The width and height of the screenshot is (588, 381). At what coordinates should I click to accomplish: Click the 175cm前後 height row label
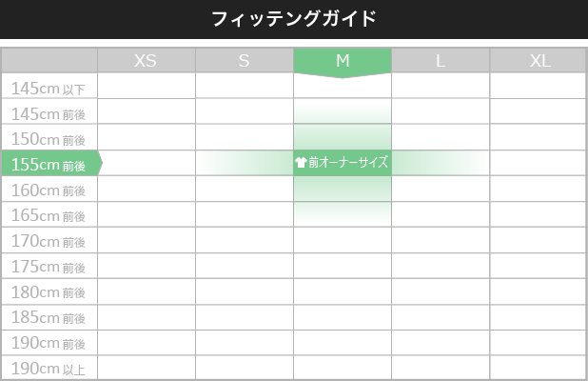(49, 266)
